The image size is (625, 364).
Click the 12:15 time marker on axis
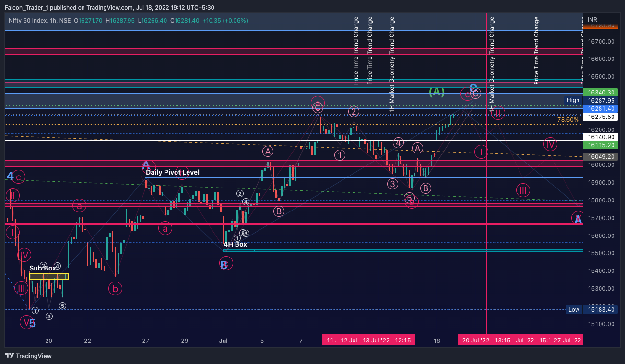[403, 341]
